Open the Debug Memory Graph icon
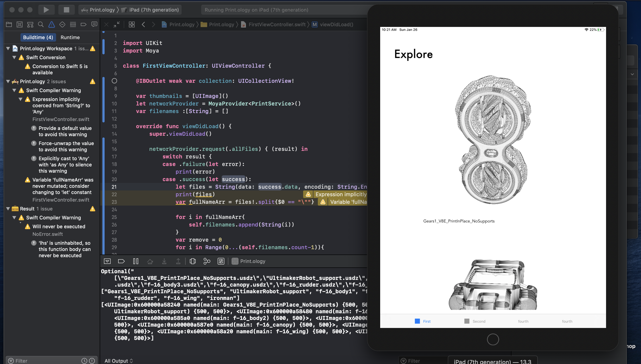Screen dimensions: 641x364 tap(207, 261)
